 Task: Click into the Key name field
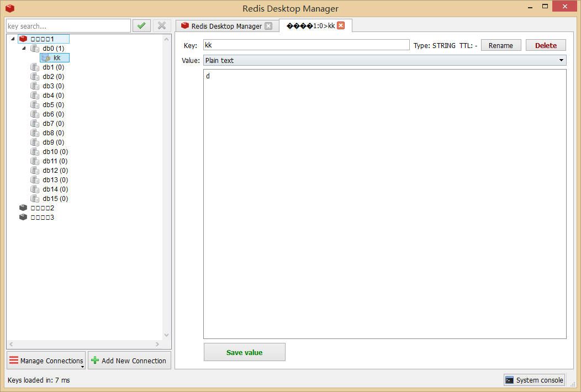(307, 45)
